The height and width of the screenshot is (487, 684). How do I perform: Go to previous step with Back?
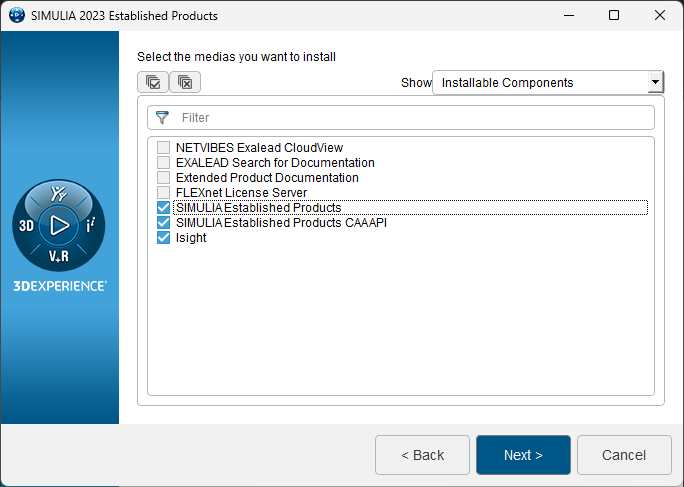click(422, 455)
